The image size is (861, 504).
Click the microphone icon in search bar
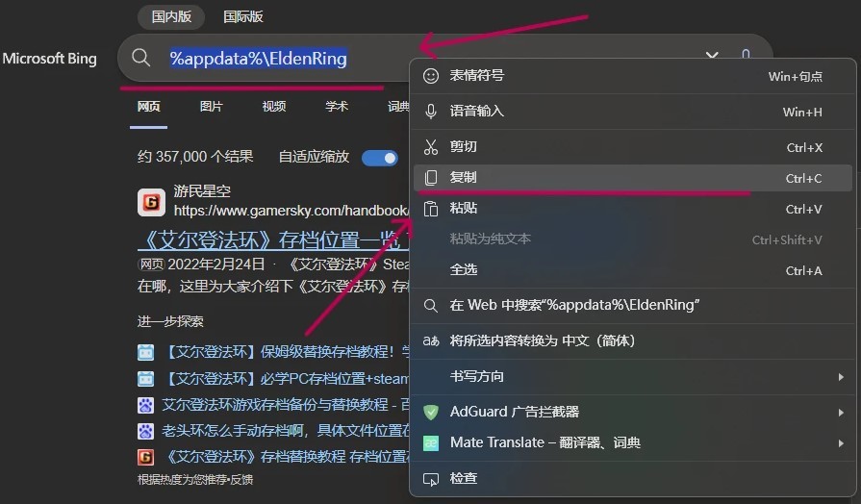point(746,54)
